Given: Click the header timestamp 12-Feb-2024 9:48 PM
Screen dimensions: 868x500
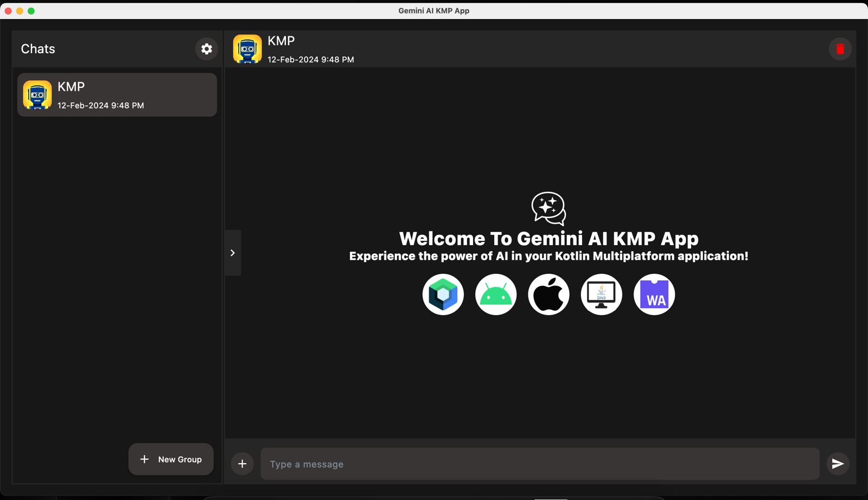Looking at the screenshot, I should (x=311, y=60).
